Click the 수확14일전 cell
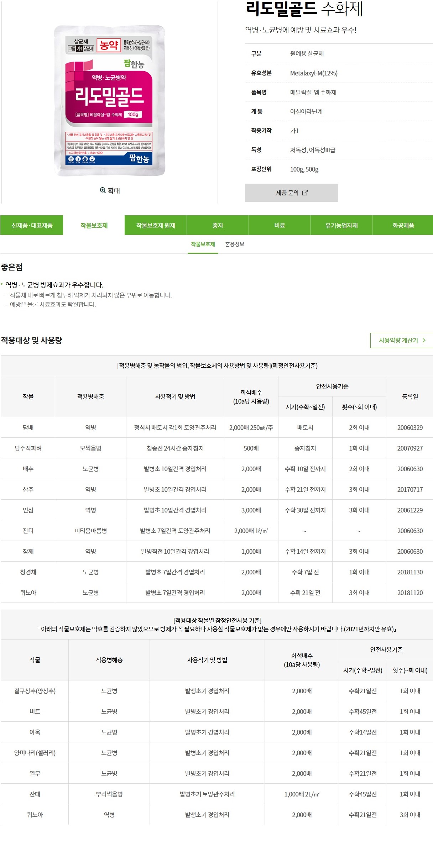The height and width of the screenshot is (868, 433). pyautogui.click(x=362, y=732)
